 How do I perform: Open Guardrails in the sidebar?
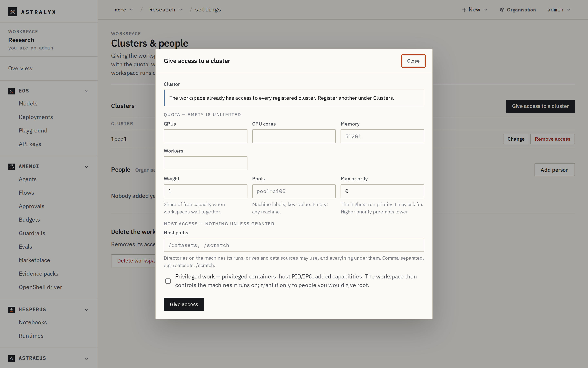pyautogui.click(x=32, y=233)
